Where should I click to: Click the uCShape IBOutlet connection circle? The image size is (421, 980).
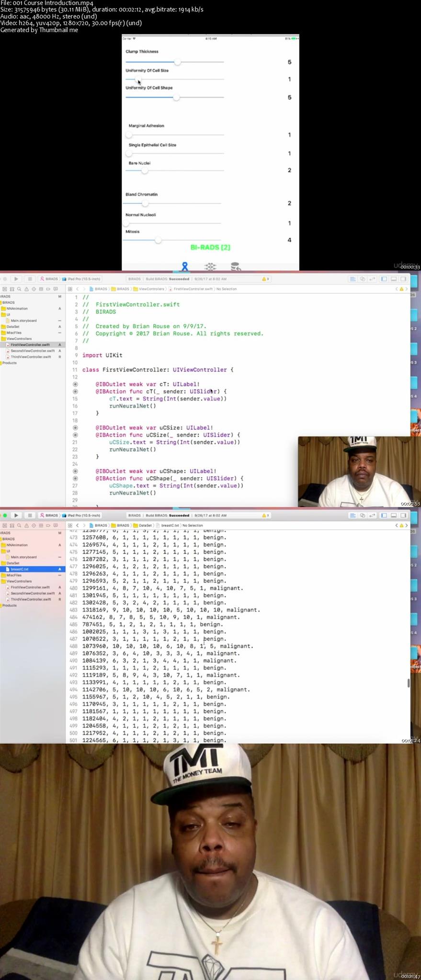tap(75, 471)
